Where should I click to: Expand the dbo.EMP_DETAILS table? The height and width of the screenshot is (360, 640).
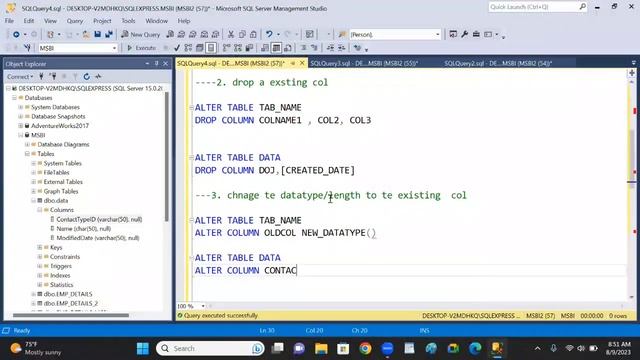(33, 294)
